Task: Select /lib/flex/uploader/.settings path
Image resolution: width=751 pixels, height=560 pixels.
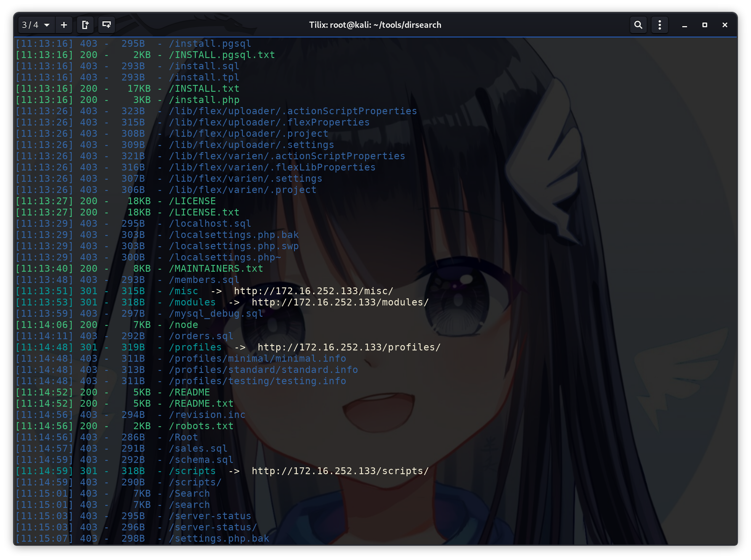Action: pyautogui.click(x=251, y=145)
